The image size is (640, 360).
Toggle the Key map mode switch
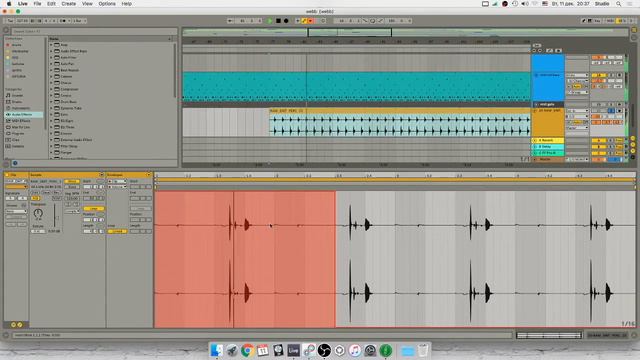point(597,21)
